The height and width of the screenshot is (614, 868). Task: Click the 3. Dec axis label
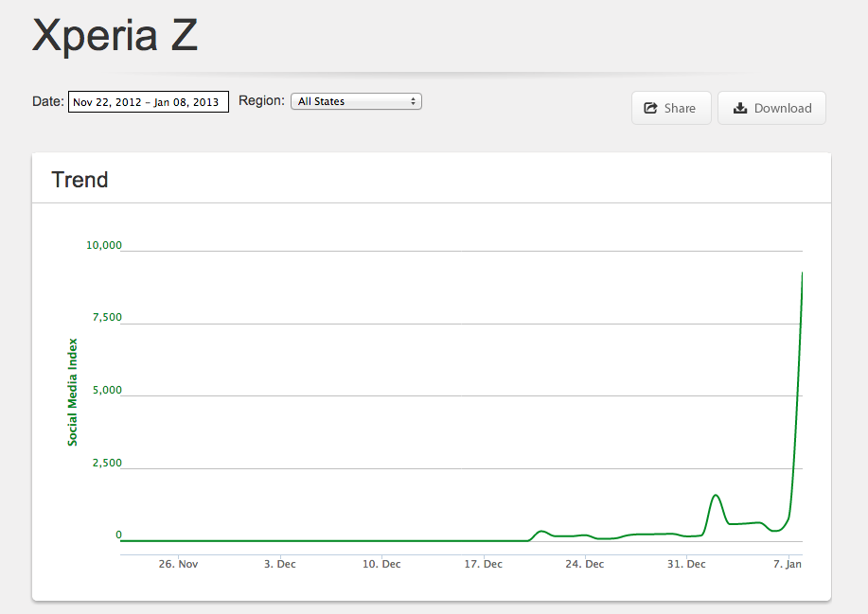pos(280,564)
